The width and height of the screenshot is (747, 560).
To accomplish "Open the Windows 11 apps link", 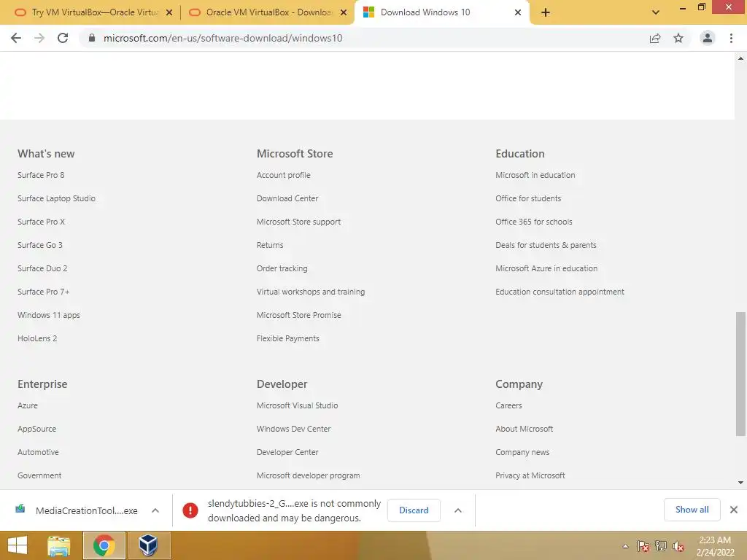I will click(49, 315).
